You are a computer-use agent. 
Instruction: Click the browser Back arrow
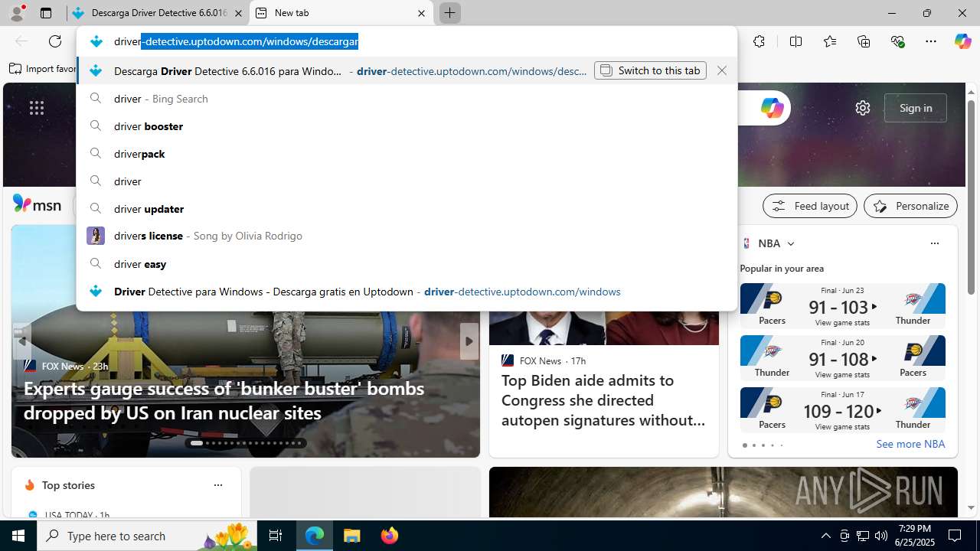point(21,41)
